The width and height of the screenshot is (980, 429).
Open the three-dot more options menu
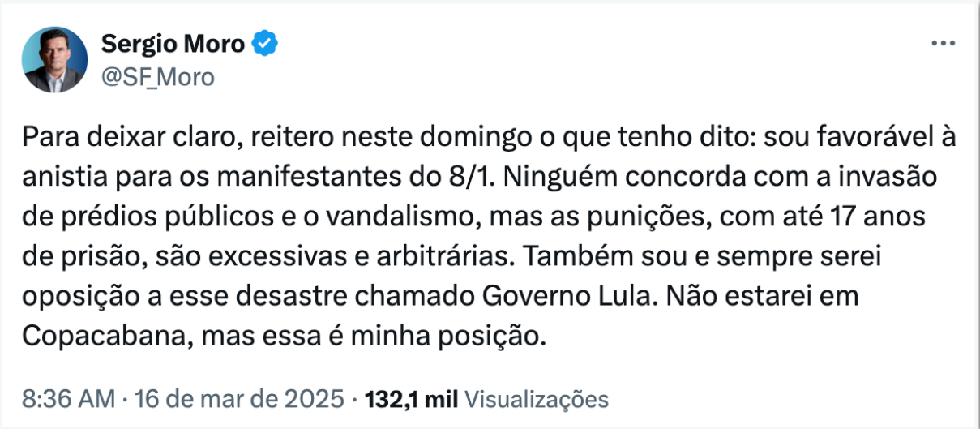(x=943, y=45)
